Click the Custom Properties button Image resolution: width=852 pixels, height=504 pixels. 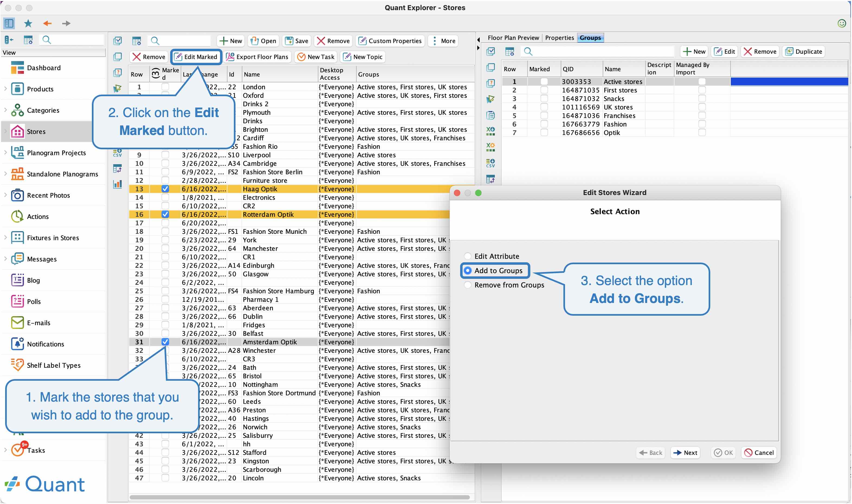click(x=390, y=41)
